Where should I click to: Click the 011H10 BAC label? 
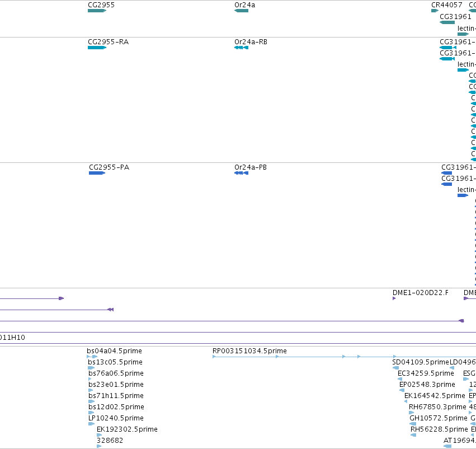pyautogui.click(x=12, y=337)
